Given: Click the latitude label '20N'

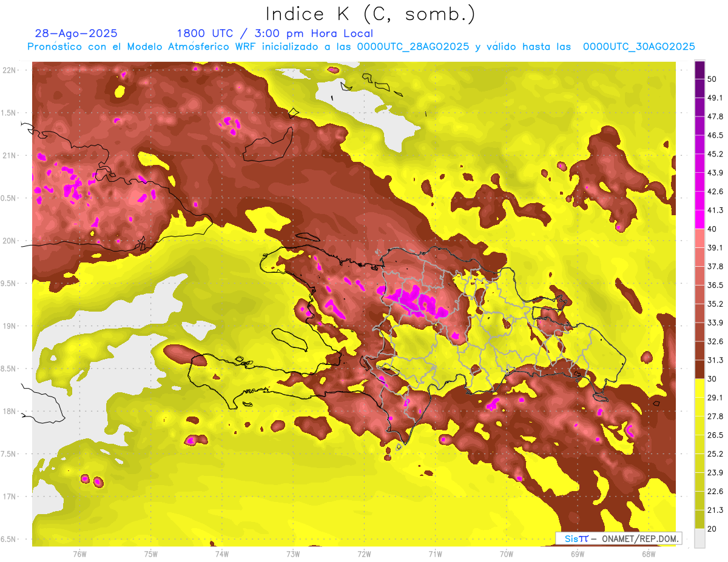Looking at the screenshot, I should (10, 241).
